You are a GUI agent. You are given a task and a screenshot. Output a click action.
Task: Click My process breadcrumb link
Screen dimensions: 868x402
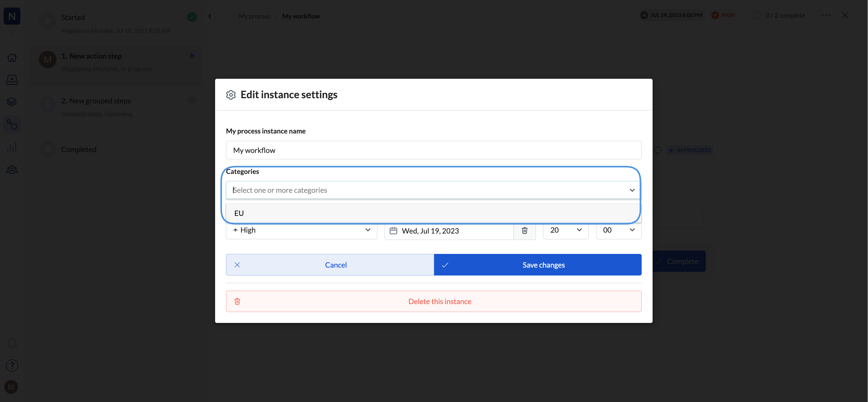tap(254, 16)
